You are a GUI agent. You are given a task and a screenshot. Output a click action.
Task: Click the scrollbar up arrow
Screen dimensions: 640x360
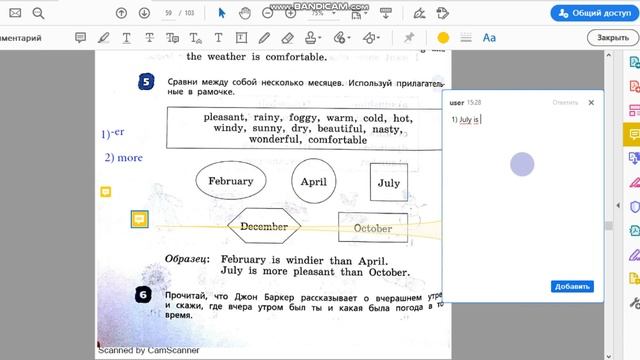pyautogui.click(x=609, y=55)
